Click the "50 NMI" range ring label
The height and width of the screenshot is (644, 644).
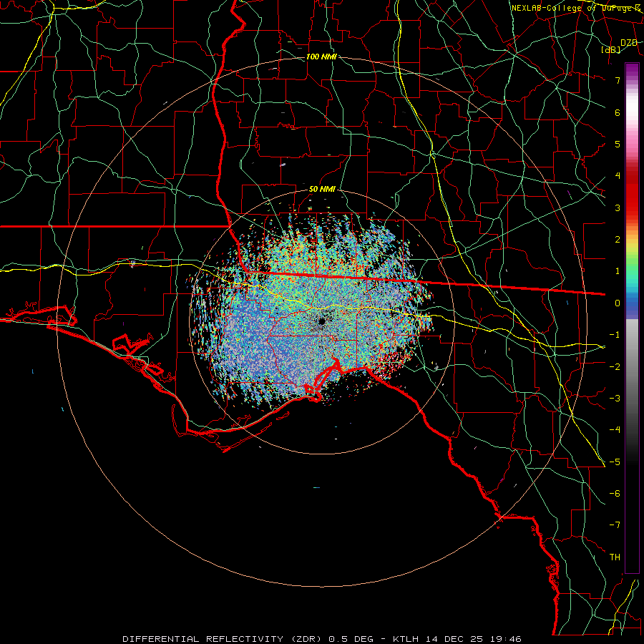tap(322, 190)
